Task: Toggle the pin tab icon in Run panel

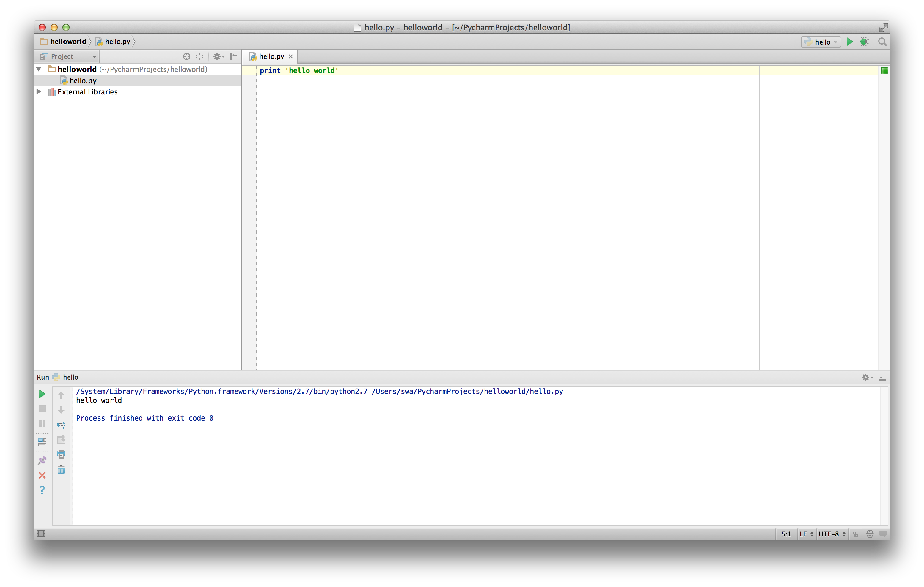Action: (42, 460)
